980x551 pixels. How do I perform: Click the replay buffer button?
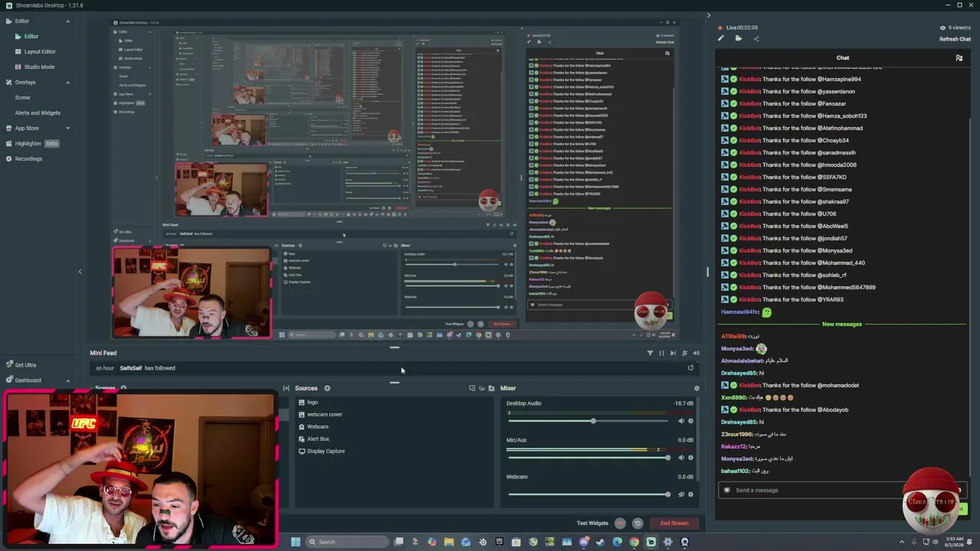[637, 523]
